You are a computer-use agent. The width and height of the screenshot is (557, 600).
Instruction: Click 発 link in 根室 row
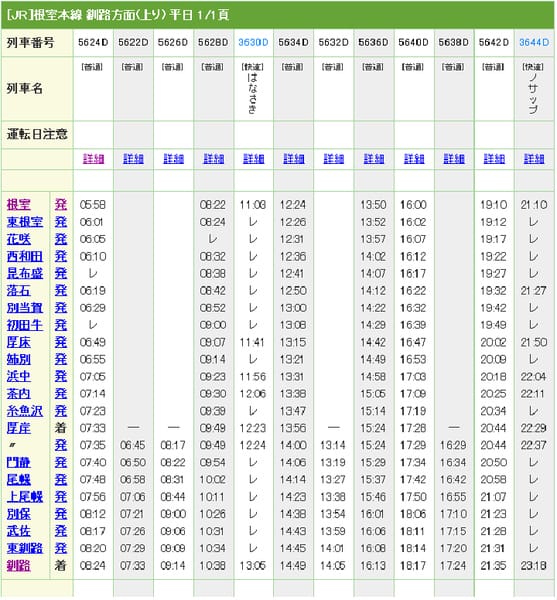click(x=60, y=205)
